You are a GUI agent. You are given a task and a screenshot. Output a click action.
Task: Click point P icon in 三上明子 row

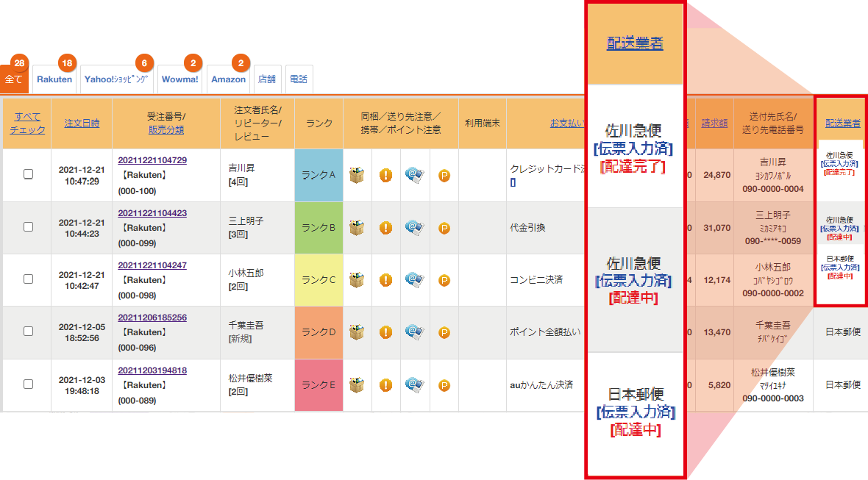[444, 228]
